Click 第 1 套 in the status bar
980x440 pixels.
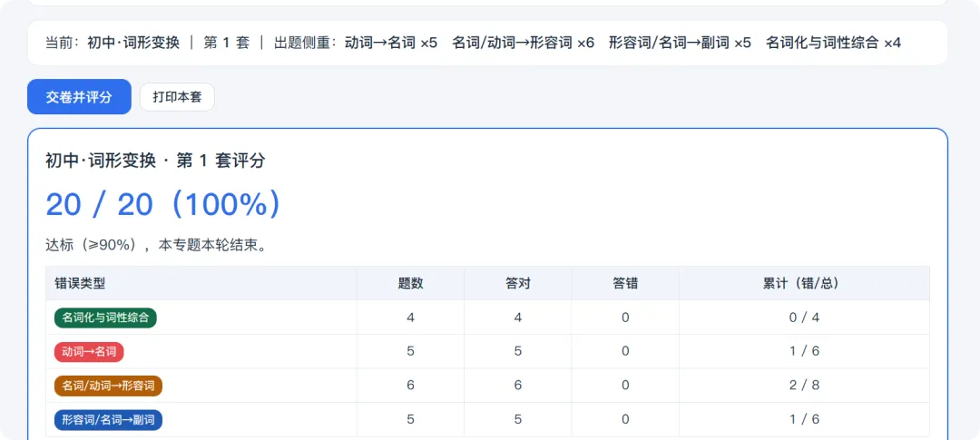[x=226, y=44]
